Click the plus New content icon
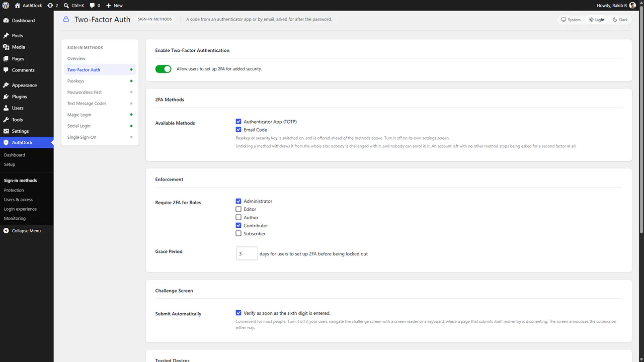This screenshot has height=362, width=644. pyautogui.click(x=108, y=6)
